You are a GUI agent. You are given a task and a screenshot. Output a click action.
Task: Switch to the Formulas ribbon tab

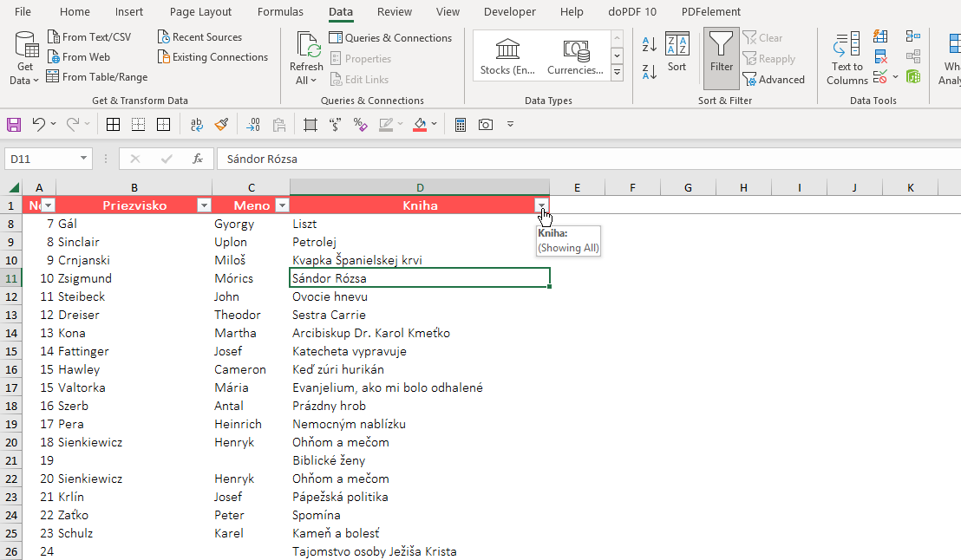(x=280, y=12)
